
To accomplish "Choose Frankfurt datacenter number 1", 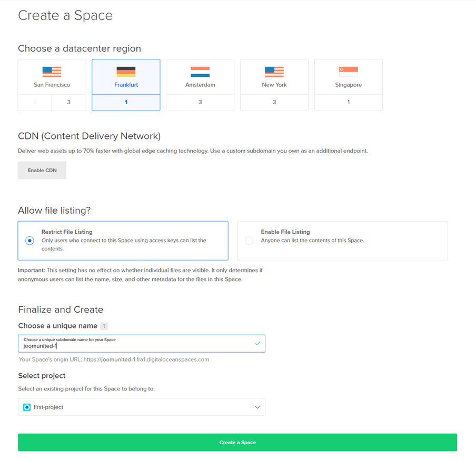I will (x=126, y=103).
